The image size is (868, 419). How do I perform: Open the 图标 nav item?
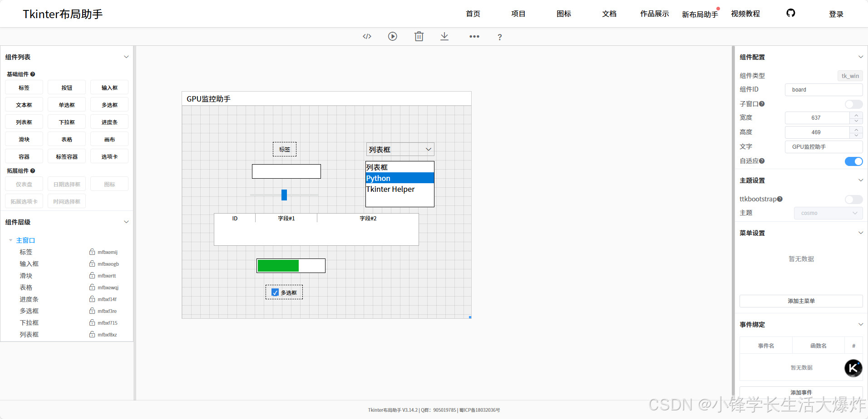coord(564,14)
